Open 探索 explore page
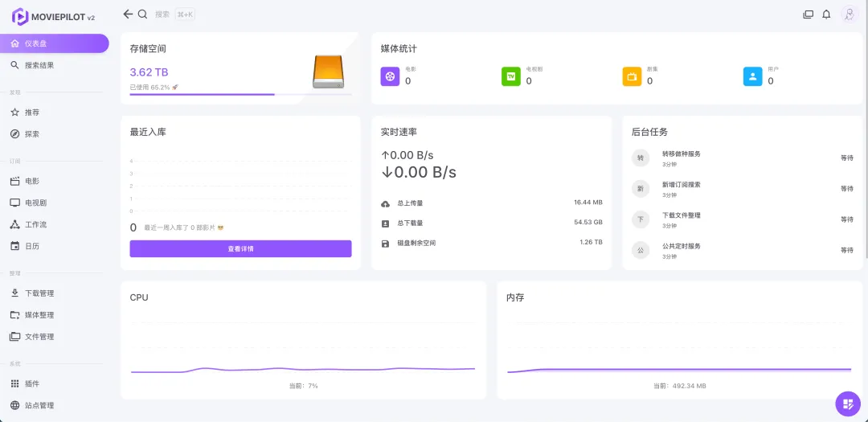 pos(55,134)
